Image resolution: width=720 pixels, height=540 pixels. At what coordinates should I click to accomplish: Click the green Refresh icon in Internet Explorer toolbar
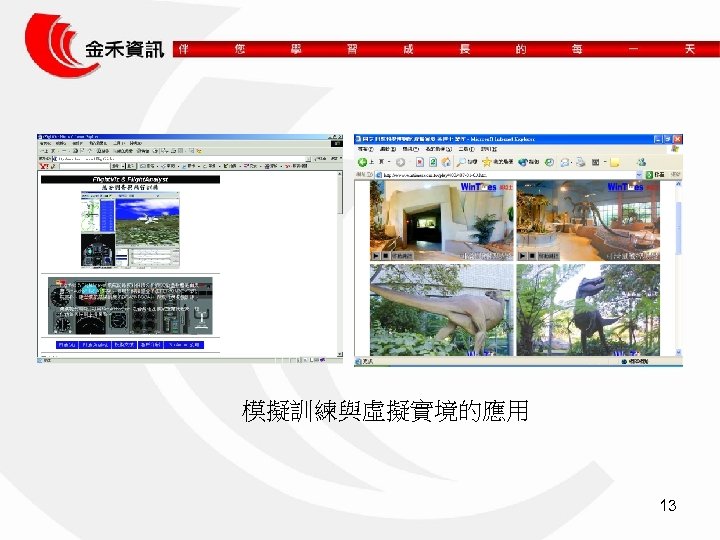pyautogui.click(x=433, y=162)
